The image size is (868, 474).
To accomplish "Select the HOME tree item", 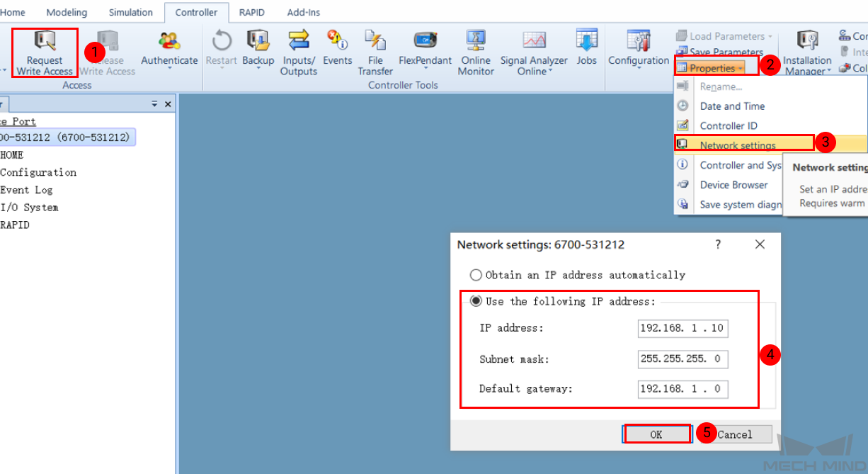I will coord(12,154).
